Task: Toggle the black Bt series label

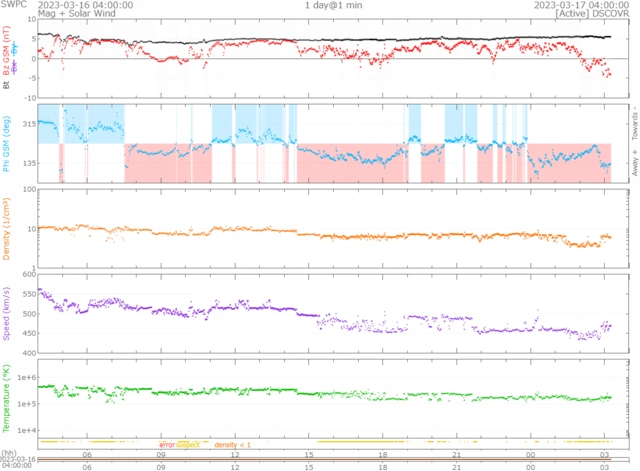Action: coord(6,85)
